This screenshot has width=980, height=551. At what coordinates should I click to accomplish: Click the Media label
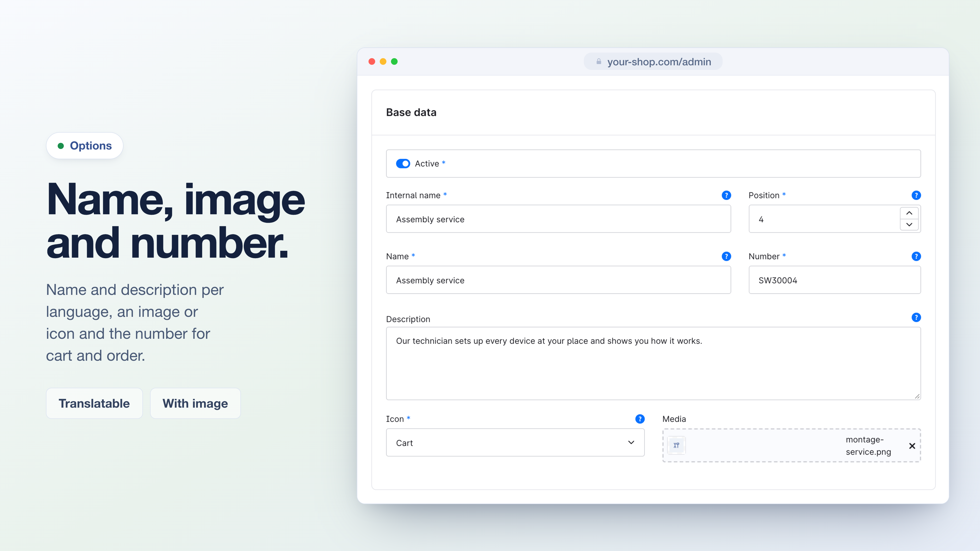pos(674,419)
